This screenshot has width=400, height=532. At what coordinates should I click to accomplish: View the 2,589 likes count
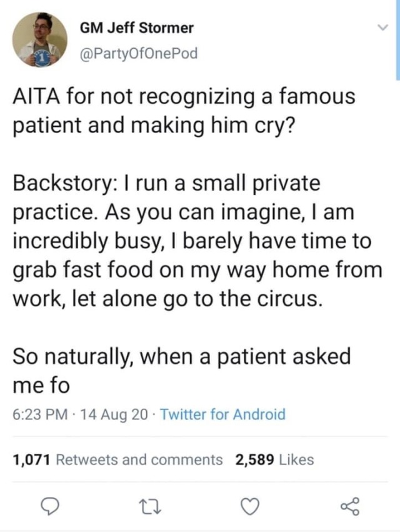pos(254,460)
